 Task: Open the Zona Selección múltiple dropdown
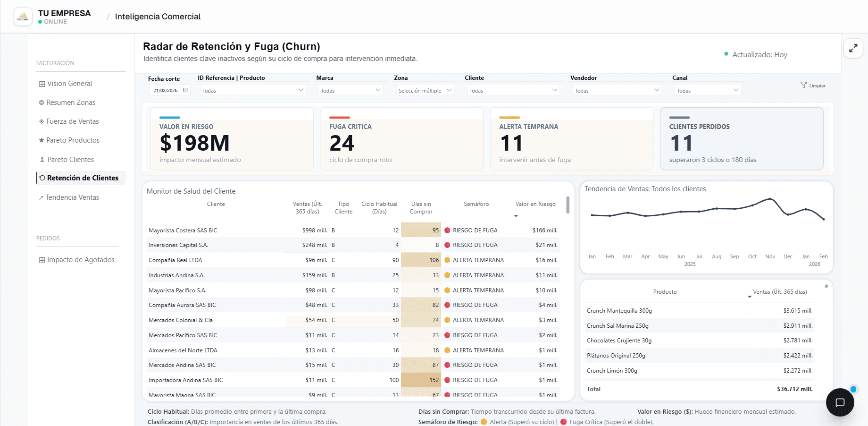(x=425, y=90)
